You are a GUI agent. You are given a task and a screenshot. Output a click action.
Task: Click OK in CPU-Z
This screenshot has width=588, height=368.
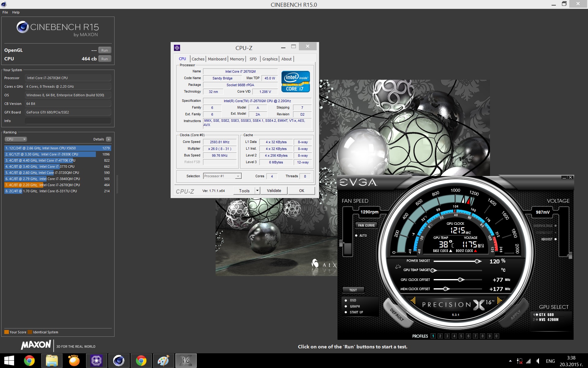pos(302,191)
